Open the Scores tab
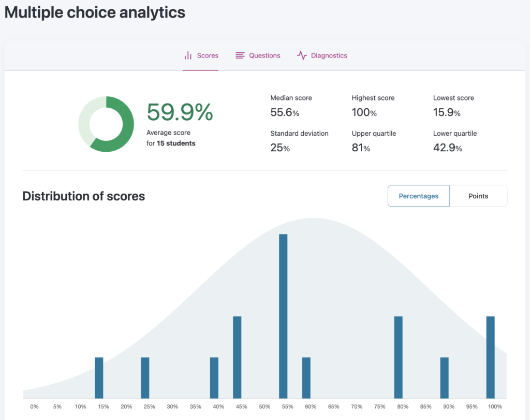Viewport: 530px width, 420px height. (x=207, y=55)
